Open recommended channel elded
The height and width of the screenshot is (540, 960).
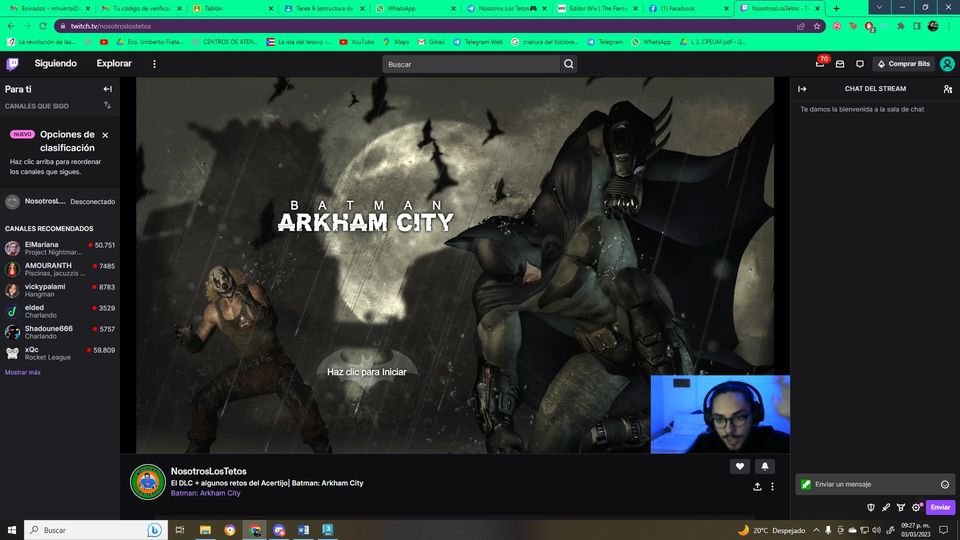tap(60, 311)
